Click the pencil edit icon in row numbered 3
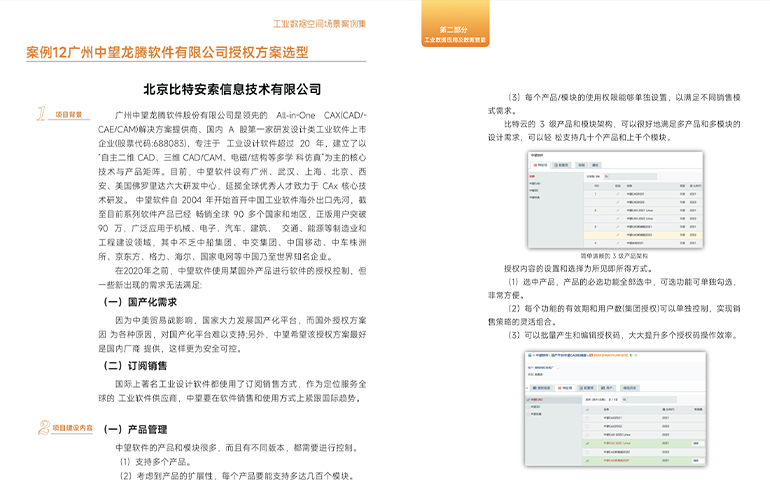Image resolution: width=770 pixels, height=494 pixels. coord(618,227)
